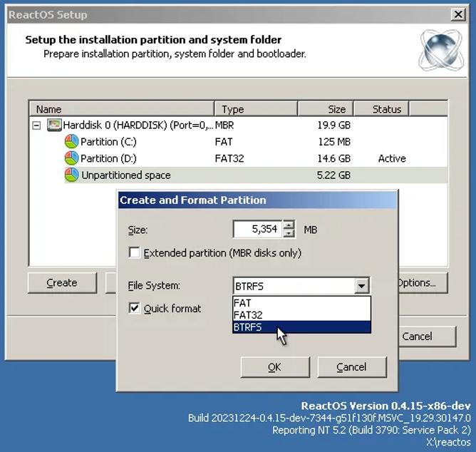Click the FAT32 type cell of Partition D:
Screen dimensions: 476x452
pos(229,158)
